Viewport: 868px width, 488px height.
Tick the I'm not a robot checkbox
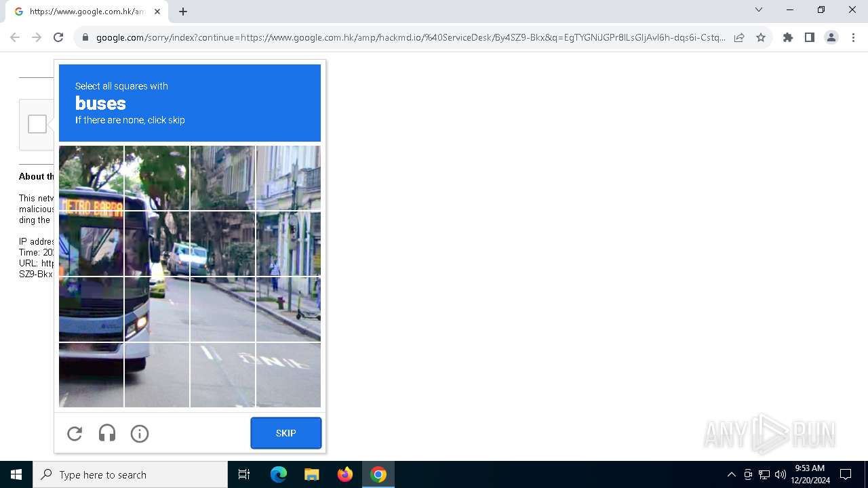tap(37, 124)
